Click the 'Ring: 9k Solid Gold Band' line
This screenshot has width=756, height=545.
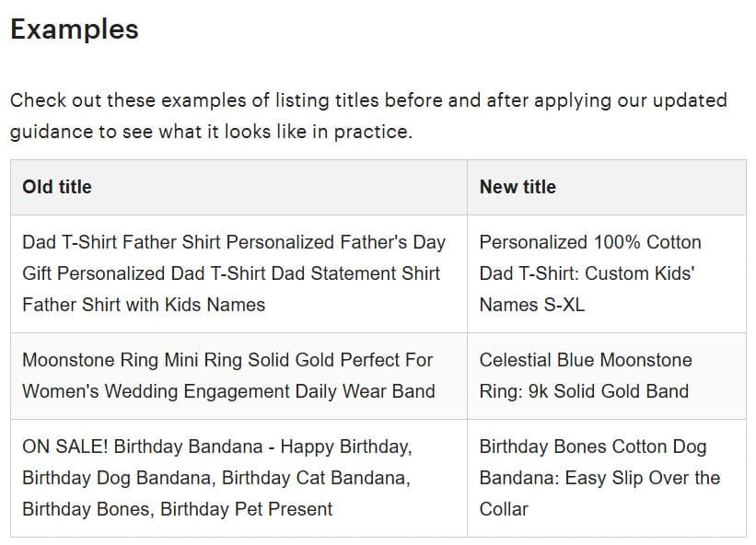584,391
